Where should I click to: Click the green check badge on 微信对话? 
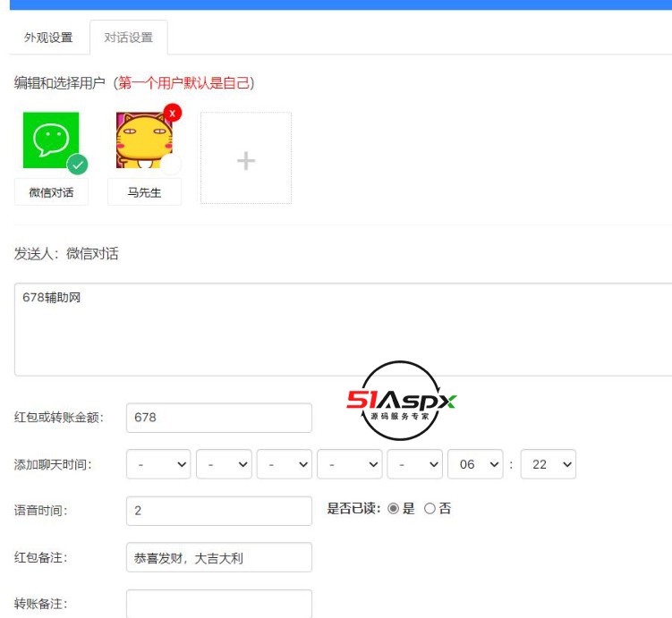(x=78, y=165)
